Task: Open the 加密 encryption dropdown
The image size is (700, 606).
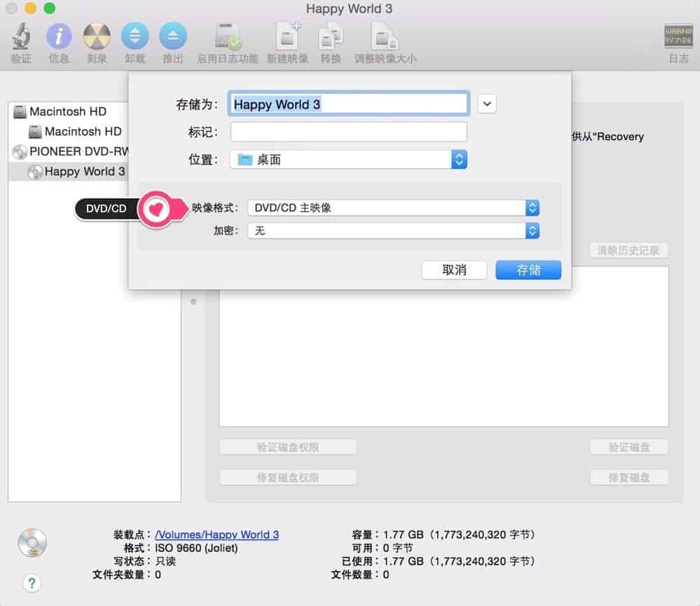Action: coord(393,230)
